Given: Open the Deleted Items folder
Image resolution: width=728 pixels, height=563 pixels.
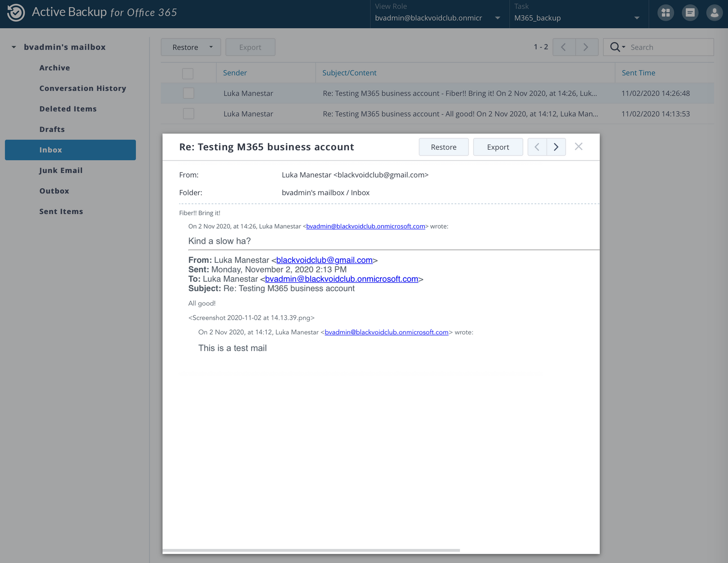Looking at the screenshot, I should coord(68,109).
